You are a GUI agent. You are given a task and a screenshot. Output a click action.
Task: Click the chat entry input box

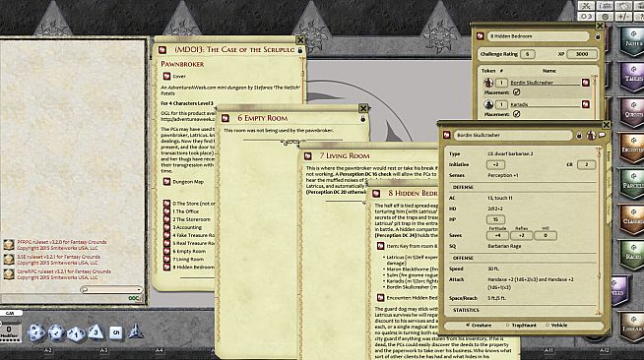(x=72, y=298)
